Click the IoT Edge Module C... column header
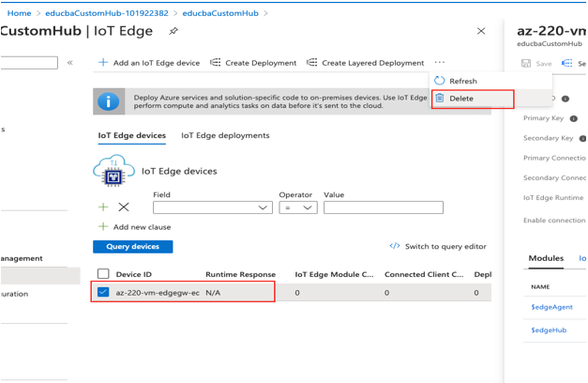588x383 pixels. 334,274
